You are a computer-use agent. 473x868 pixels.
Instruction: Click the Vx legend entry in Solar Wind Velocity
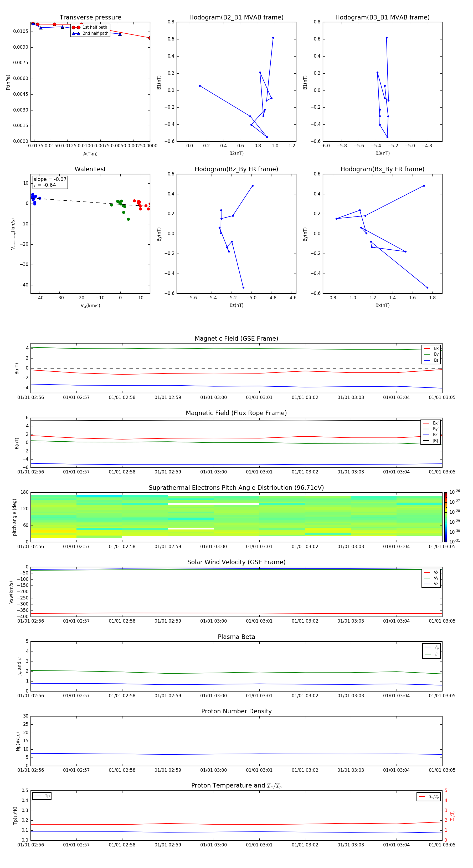tap(431, 572)
